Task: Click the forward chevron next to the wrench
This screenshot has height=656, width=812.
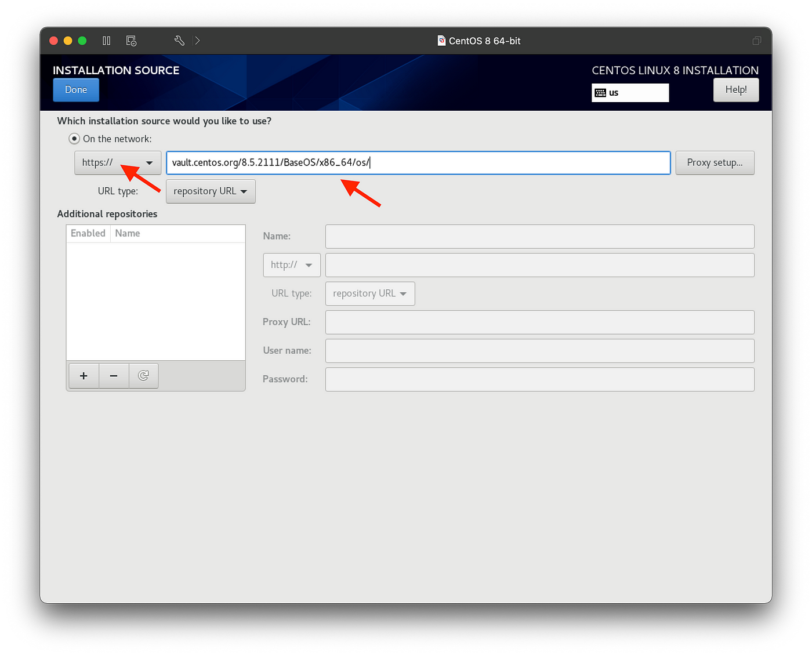Action: coord(197,41)
